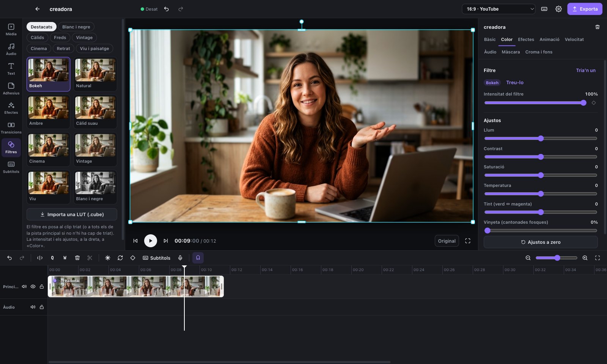Click the back arrow next to creadora
Image resolution: width=607 pixels, height=364 pixels.
coord(37,9)
